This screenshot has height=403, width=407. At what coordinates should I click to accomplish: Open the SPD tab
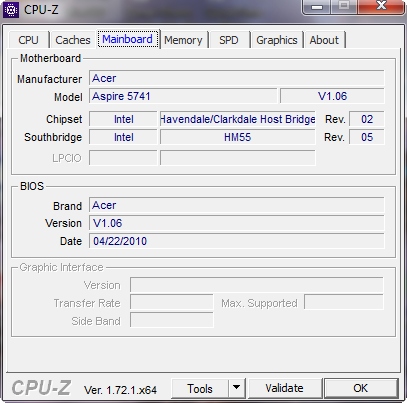coord(229,40)
